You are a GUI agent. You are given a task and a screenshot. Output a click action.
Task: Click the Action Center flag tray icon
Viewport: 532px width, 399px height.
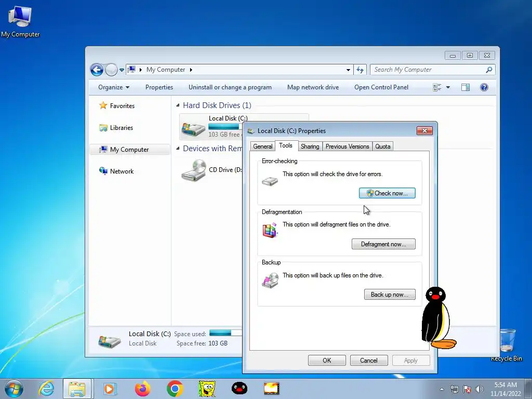[467, 389]
